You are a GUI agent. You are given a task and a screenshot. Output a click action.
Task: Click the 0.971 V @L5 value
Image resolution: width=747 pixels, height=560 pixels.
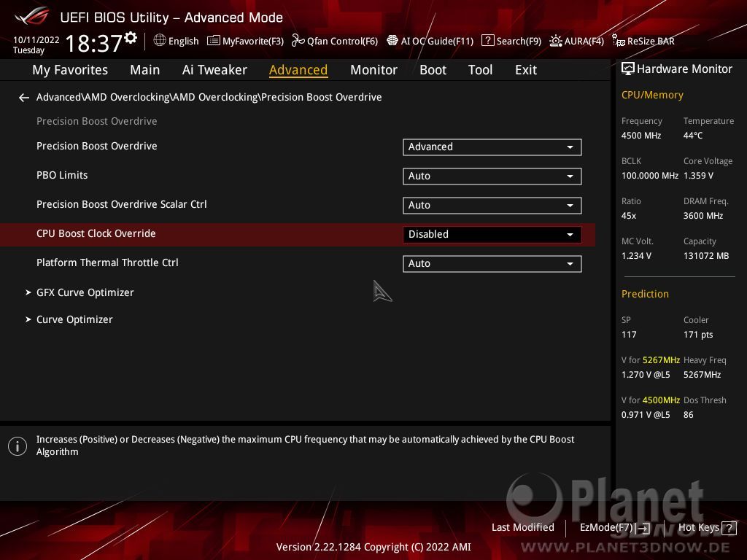click(646, 415)
